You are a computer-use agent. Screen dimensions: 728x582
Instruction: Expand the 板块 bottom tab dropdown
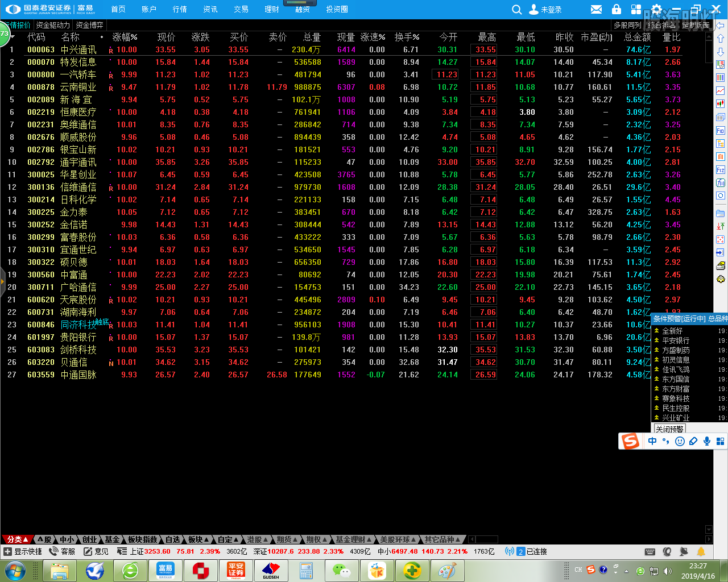point(198,539)
